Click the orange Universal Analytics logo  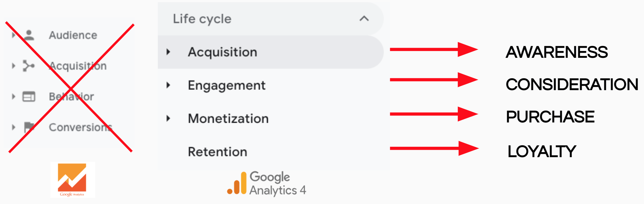pos(73,180)
